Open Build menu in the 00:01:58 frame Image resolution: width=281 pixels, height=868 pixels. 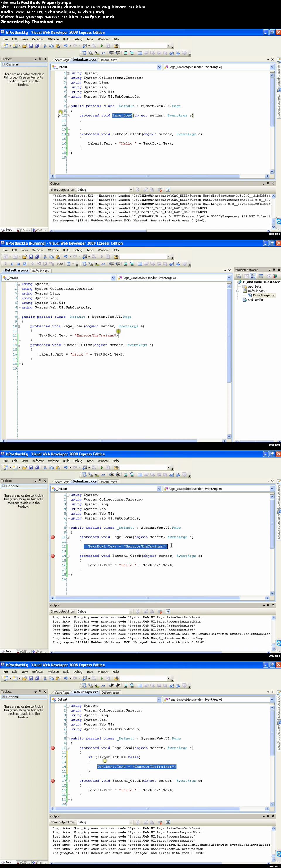(x=66, y=39)
